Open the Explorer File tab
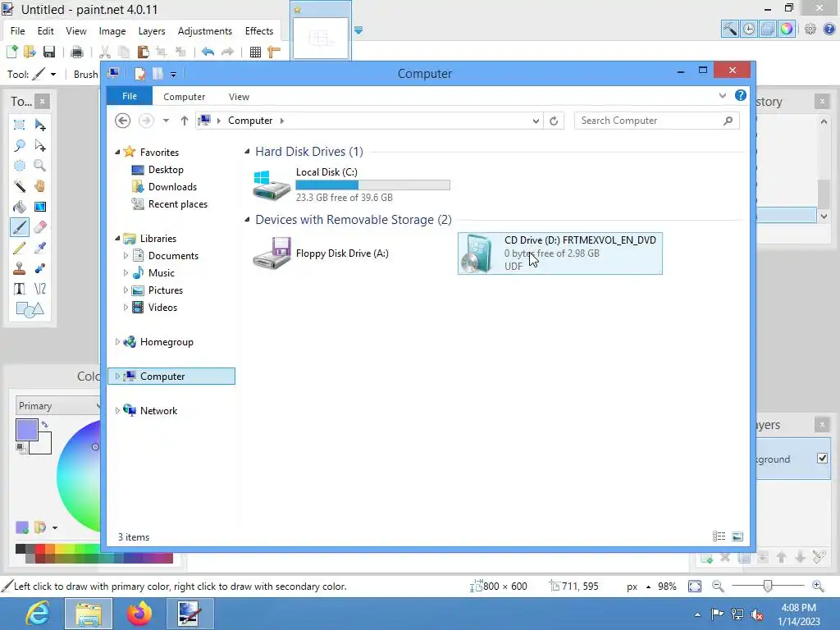Screen dimensions: 840x630 click(x=129, y=96)
